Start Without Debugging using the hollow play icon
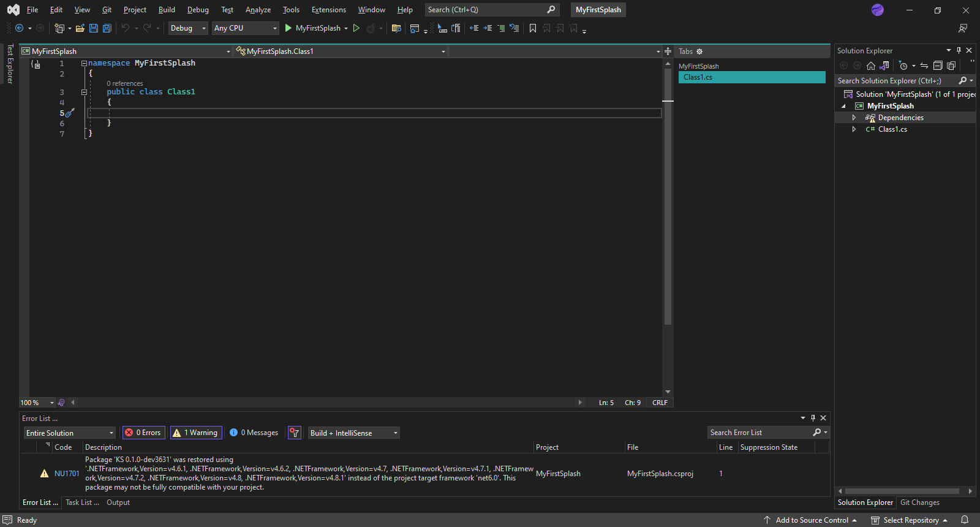This screenshot has width=980, height=527. point(356,28)
